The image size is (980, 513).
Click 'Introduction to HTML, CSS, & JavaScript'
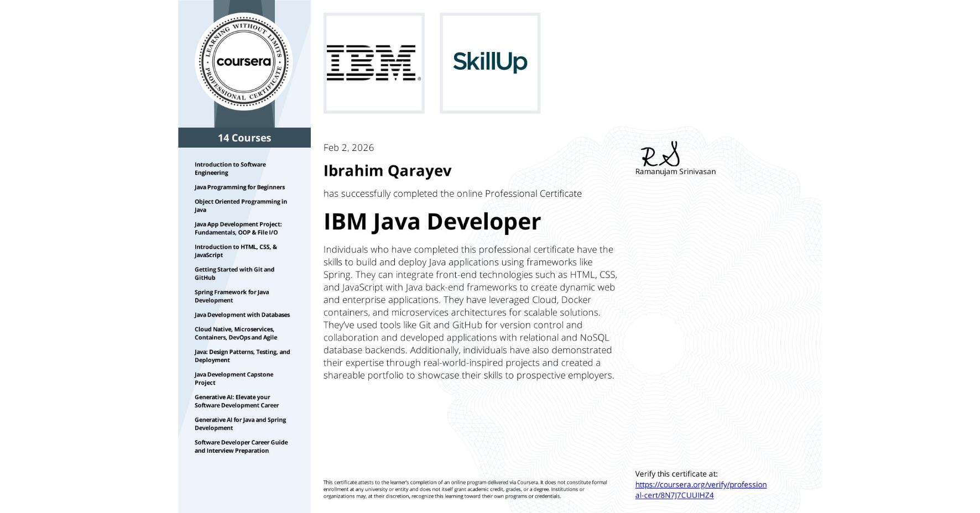tap(236, 251)
